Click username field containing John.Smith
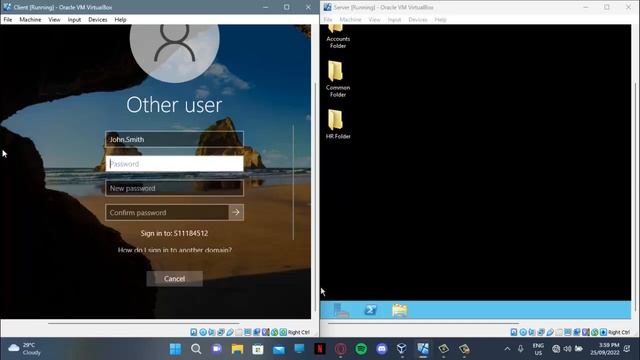Screen dimensions: 640x360 174,139
